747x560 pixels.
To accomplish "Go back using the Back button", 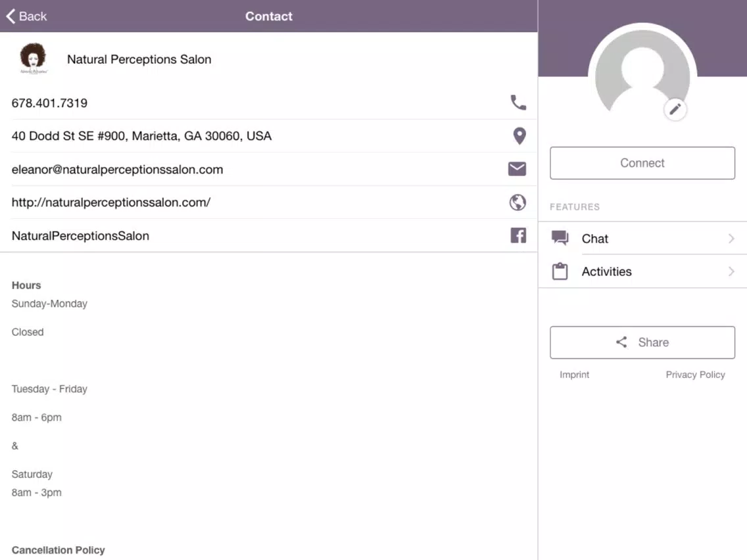I will coord(27,16).
